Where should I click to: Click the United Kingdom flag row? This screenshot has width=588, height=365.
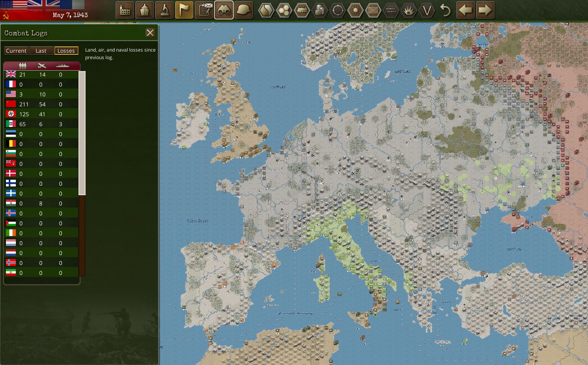[41, 75]
